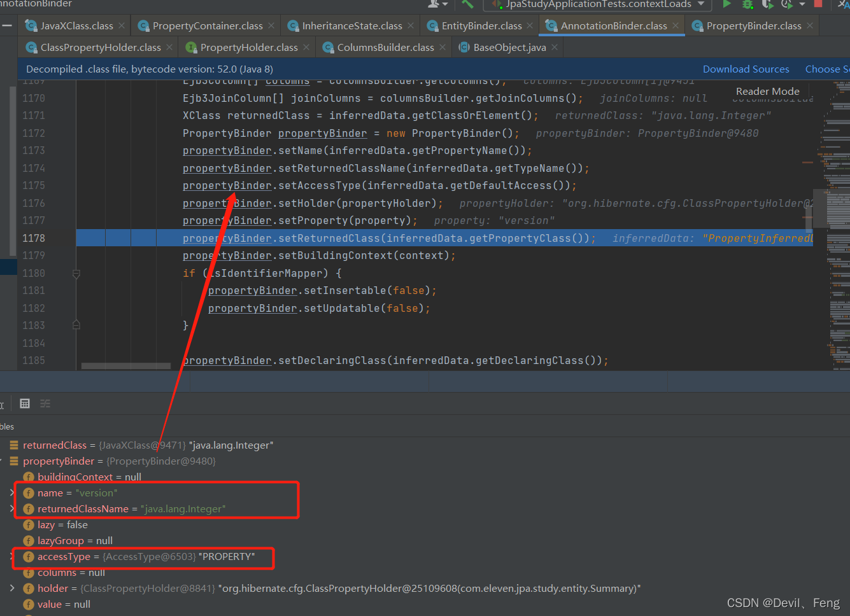Click the Reader Mode label
850x616 pixels.
point(767,92)
